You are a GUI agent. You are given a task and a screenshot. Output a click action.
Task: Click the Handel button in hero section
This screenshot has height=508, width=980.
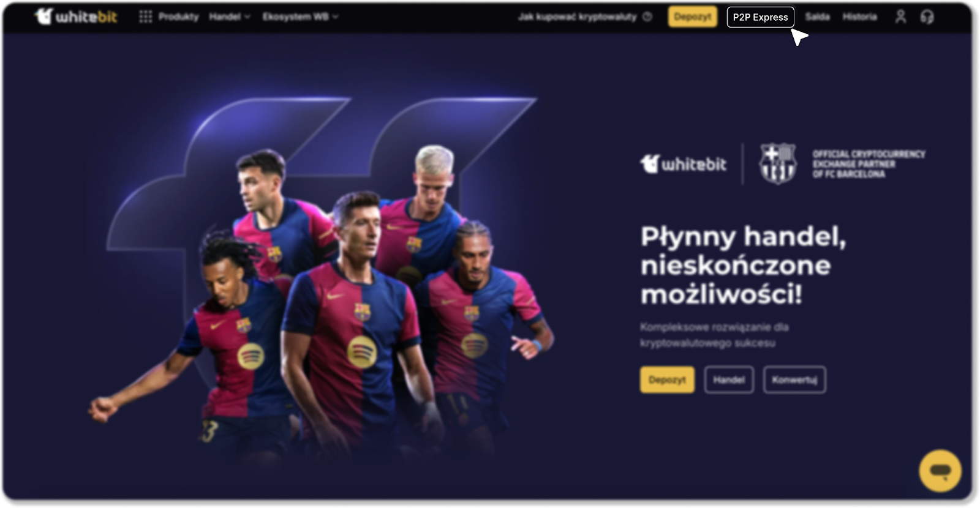(x=729, y=379)
